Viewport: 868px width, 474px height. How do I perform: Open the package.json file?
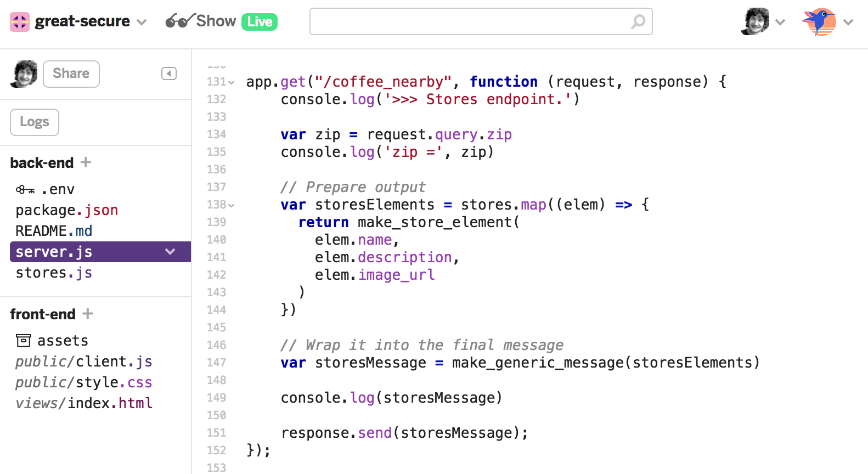point(67,210)
